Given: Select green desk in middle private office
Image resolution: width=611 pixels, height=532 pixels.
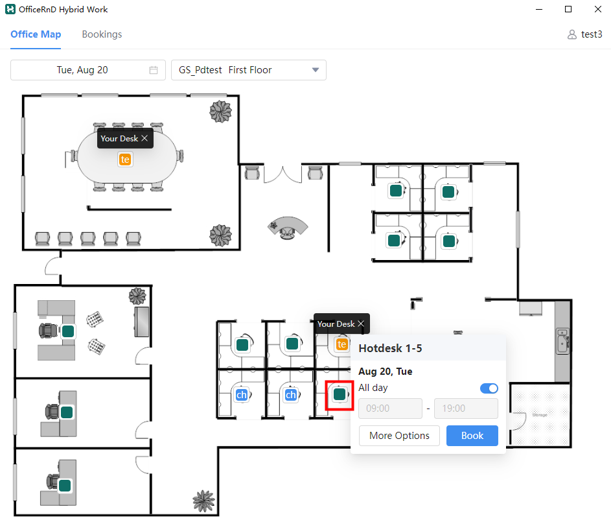Looking at the screenshot, I should (67, 412).
